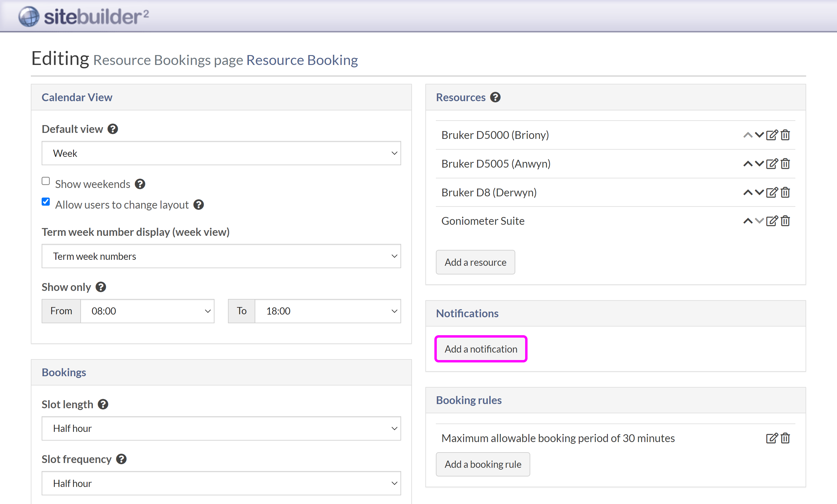Edit the maximum booking period rule

pos(771,438)
